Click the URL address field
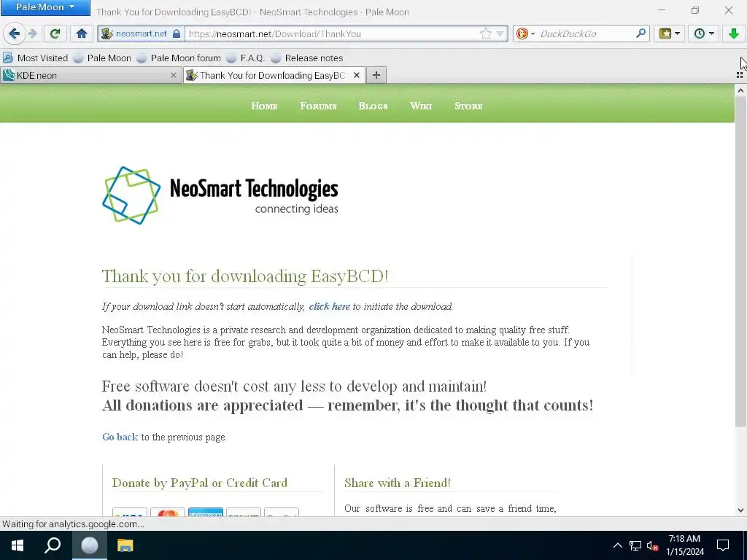This screenshot has height=560, width=747. click(333, 34)
